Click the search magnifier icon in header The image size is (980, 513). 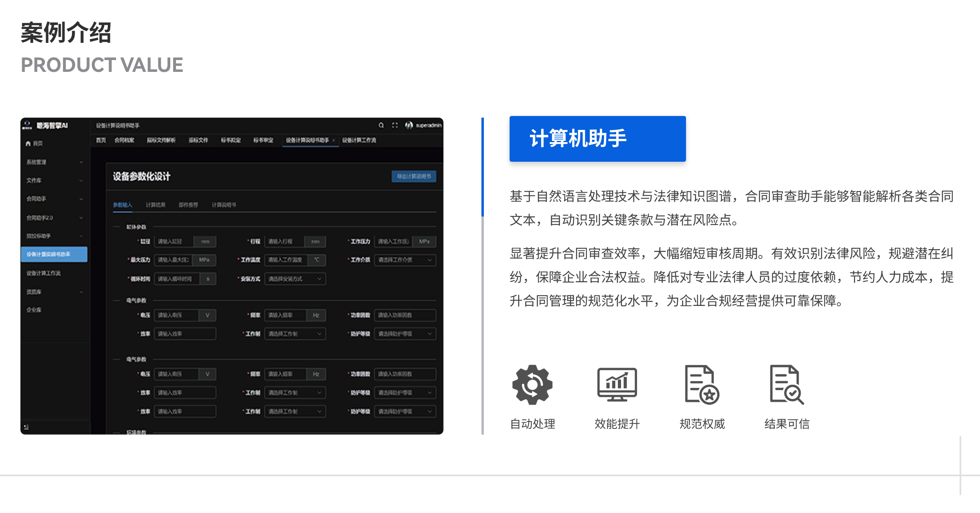(x=381, y=125)
